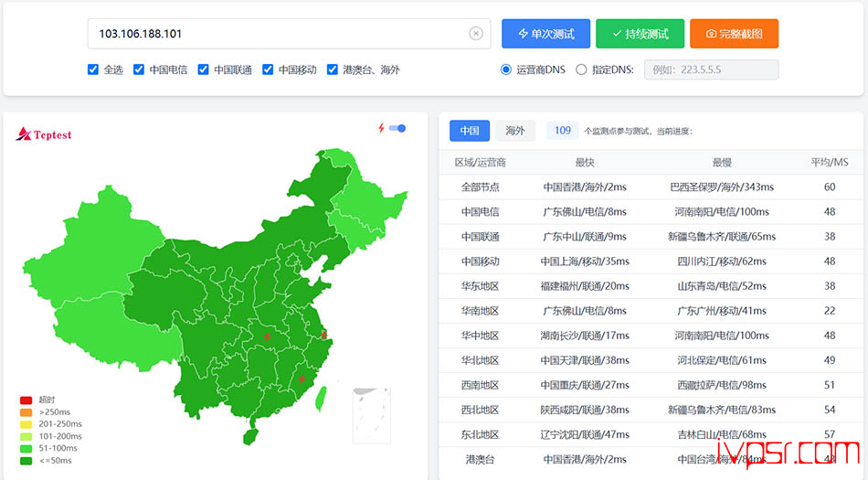Click the dark green <=50ms legend swatch

coord(26,461)
